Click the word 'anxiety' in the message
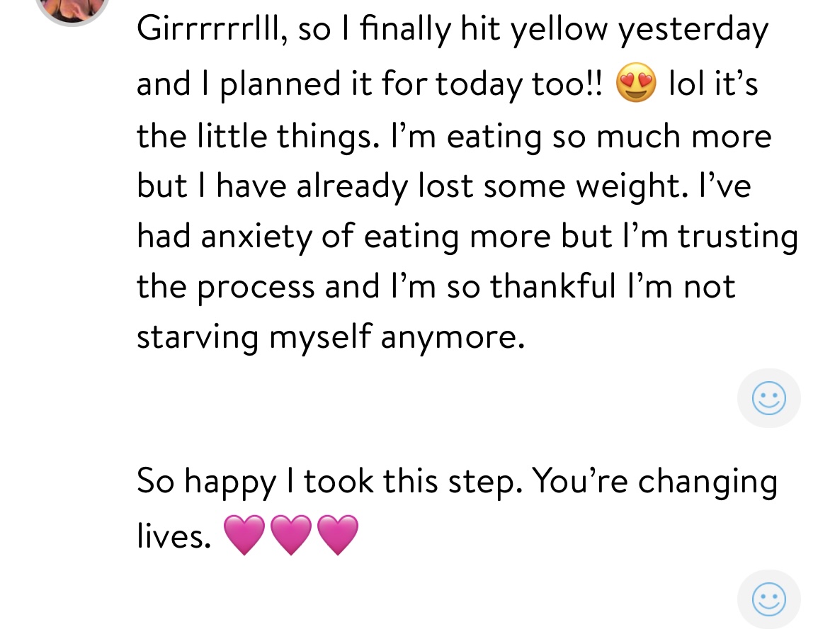This screenshot has height=644, width=835. point(256,237)
